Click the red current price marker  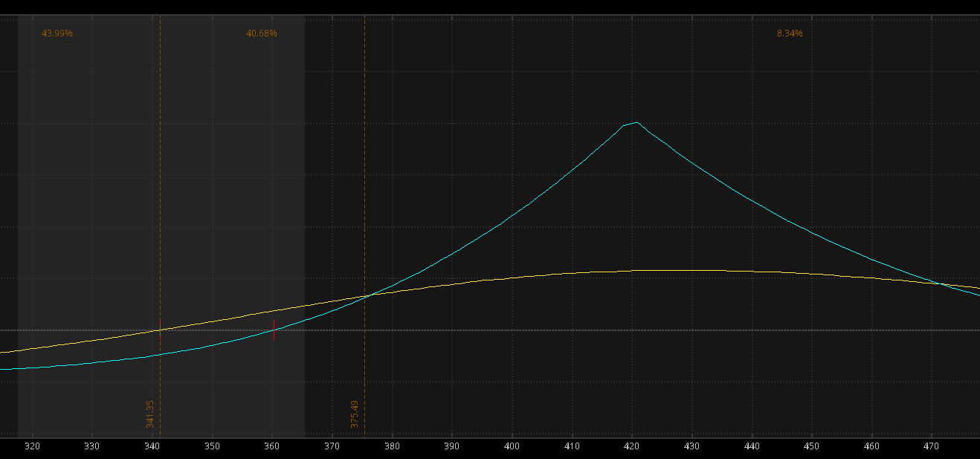274,330
